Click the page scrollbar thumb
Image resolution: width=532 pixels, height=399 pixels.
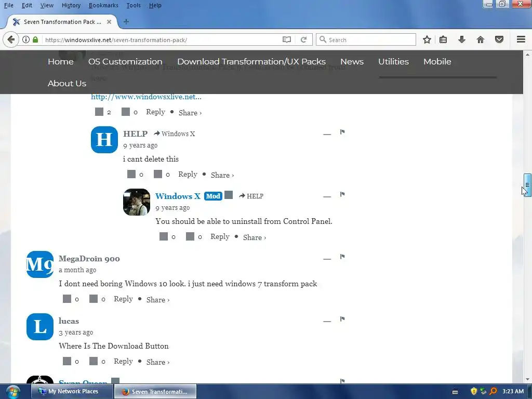(527, 185)
